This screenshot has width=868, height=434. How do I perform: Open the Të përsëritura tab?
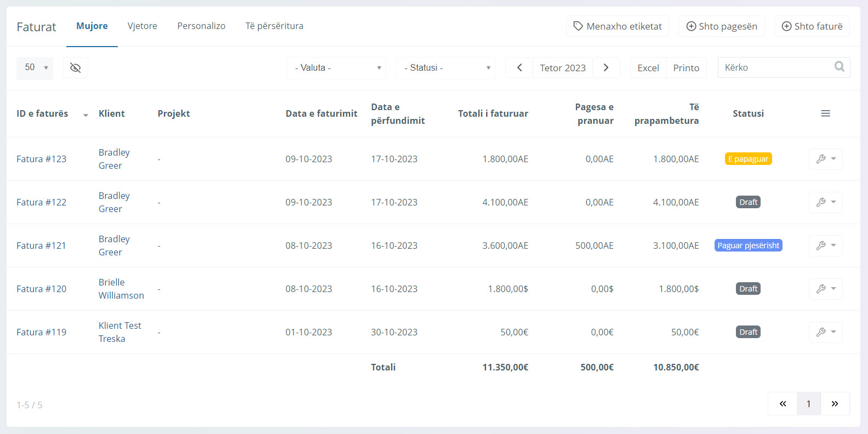pyautogui.click(x=274, y=26)
